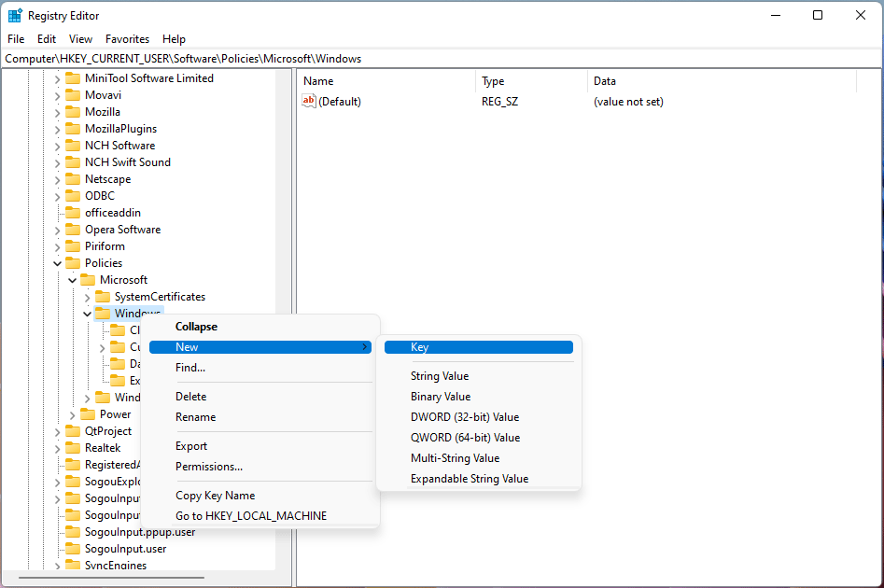Viewport: 884px width, 588px height.
Task: Select Binary Value in the submenu
Action: click(479, 397)
